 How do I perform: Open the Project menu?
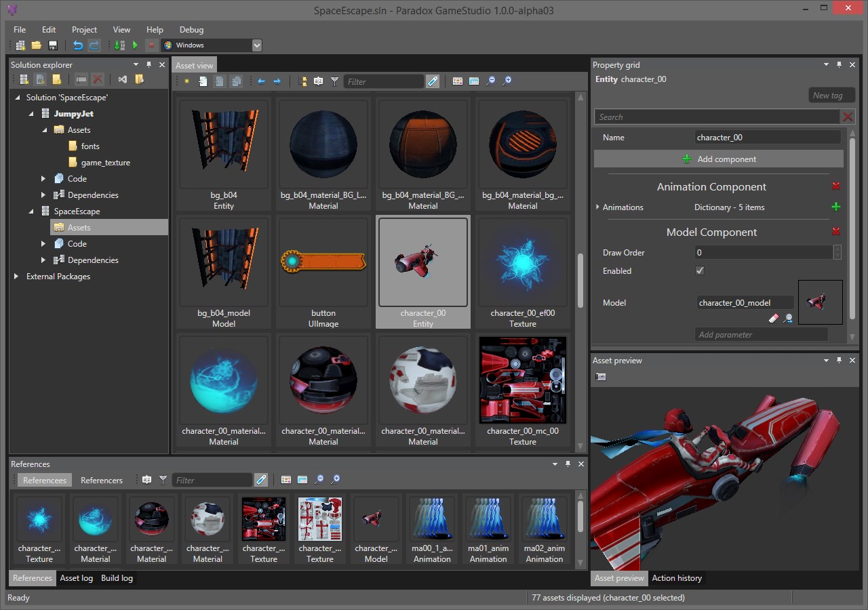pos(84,30)
